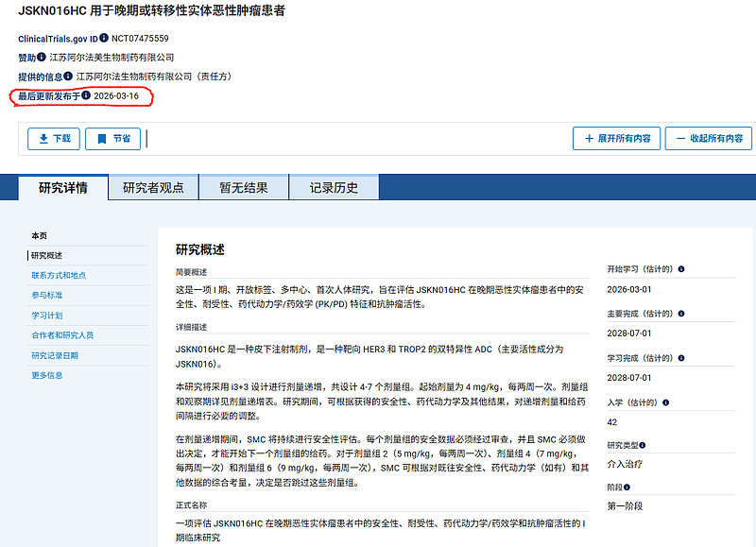
Task: Click info icon next to 阶段
Action: point(627,487)
